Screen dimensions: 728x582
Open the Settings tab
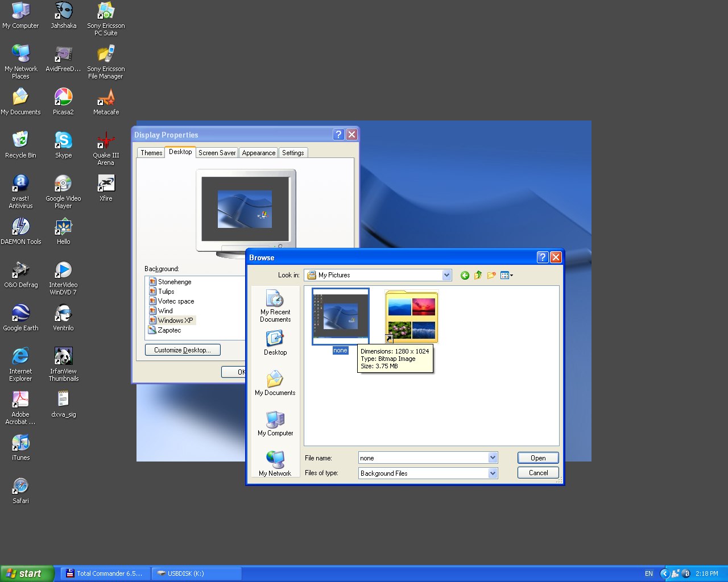(293, 153)
